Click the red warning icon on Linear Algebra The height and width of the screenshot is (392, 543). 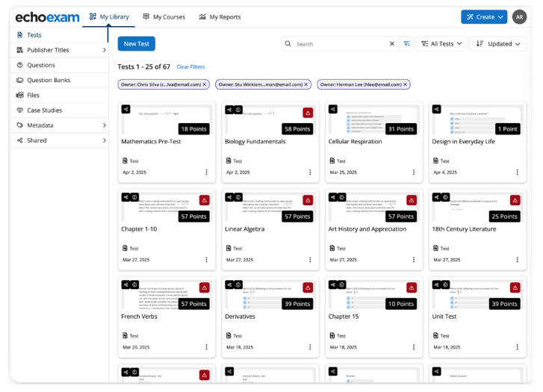click(x=308, y=200)
